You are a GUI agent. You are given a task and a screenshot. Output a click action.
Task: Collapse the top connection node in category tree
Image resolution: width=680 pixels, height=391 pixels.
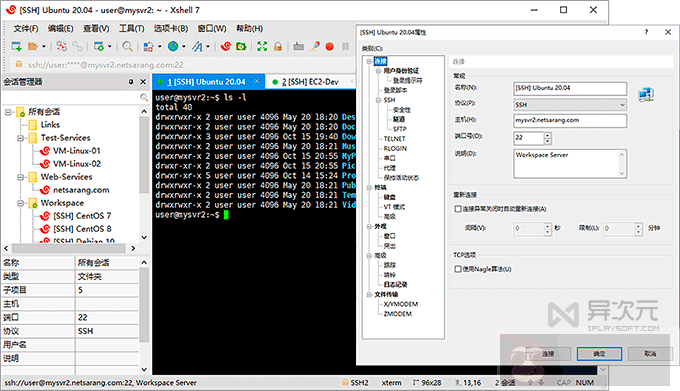(369, 62)
